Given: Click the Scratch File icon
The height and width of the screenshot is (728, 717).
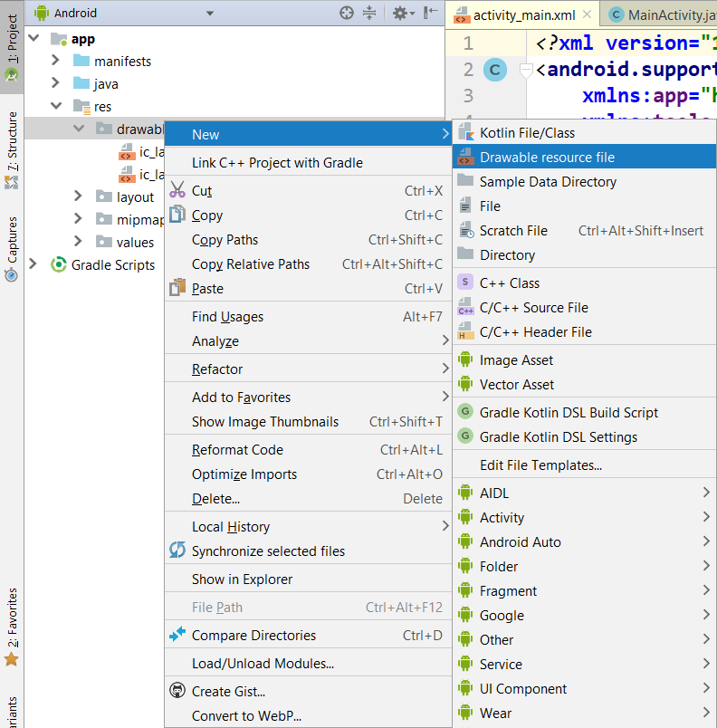Looking at the screenshot, I should pos(465,230).
